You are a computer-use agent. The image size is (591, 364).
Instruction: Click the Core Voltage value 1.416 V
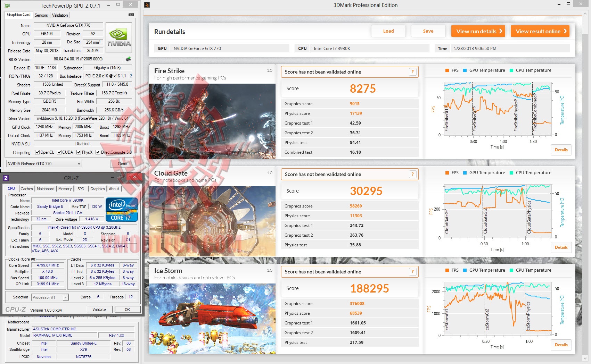(92, 219)
